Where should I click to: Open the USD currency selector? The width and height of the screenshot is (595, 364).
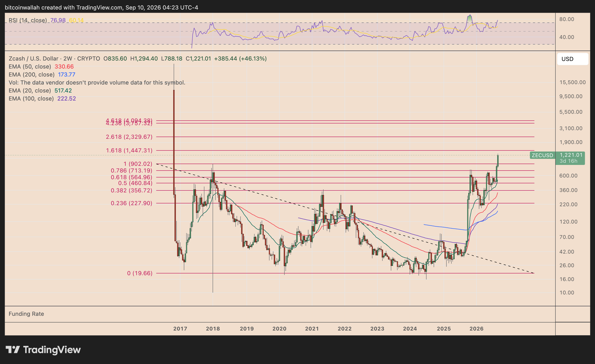coord(573,59)
